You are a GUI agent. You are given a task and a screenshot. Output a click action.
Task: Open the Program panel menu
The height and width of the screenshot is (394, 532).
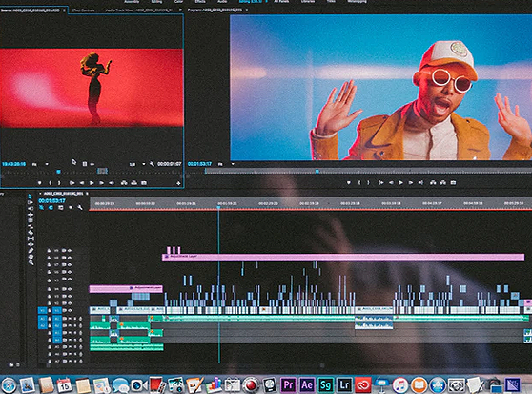247,10
